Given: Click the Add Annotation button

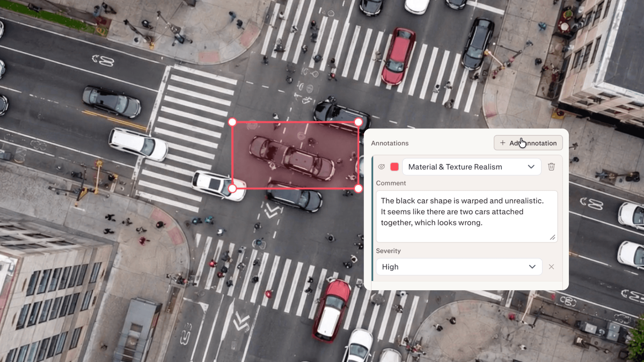Looking at the screenshot, I should 528,143.
